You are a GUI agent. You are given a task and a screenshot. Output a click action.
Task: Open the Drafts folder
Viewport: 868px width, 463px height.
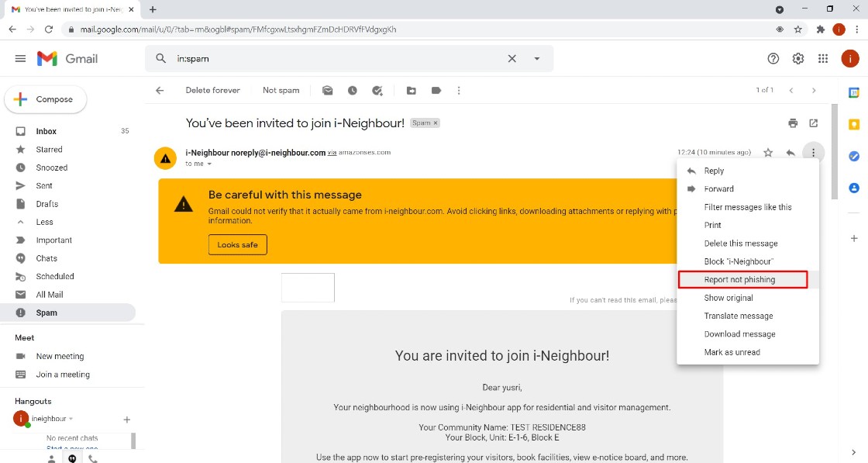click(67, 204)
